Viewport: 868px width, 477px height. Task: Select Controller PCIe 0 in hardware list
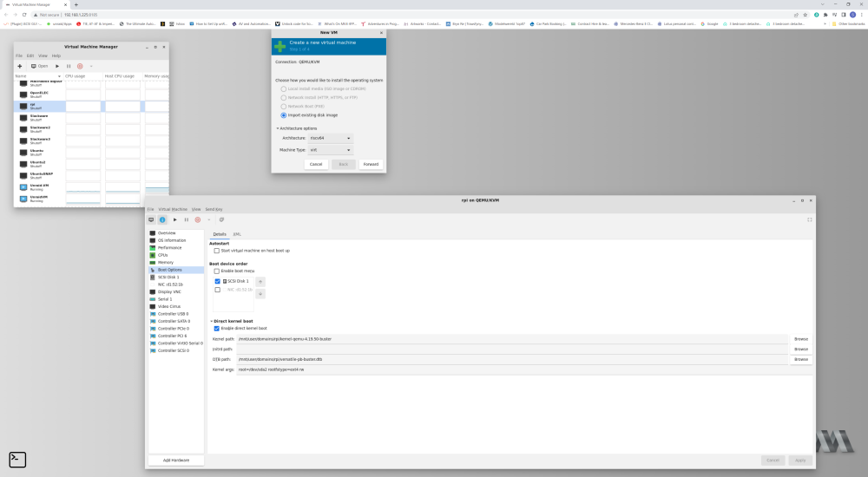click(176, 328)
